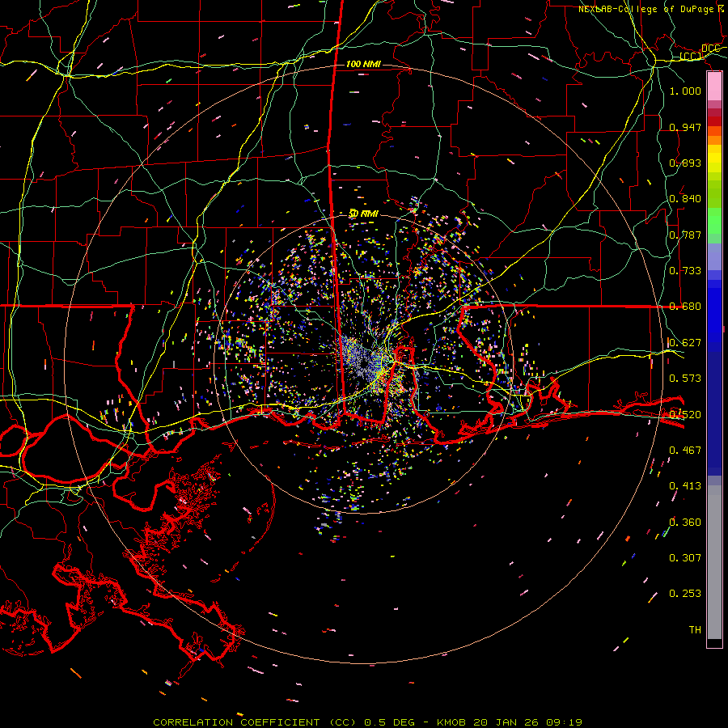Click the 1.000 value on the color scale
This screenshot has height=728, width=728.
click(685, 91)
